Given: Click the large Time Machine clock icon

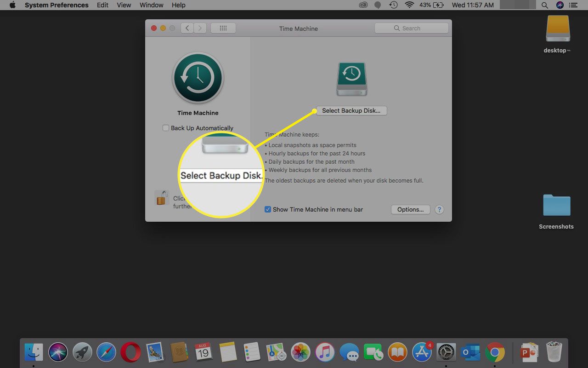Looking at the screenshot, I should [198, 77].
